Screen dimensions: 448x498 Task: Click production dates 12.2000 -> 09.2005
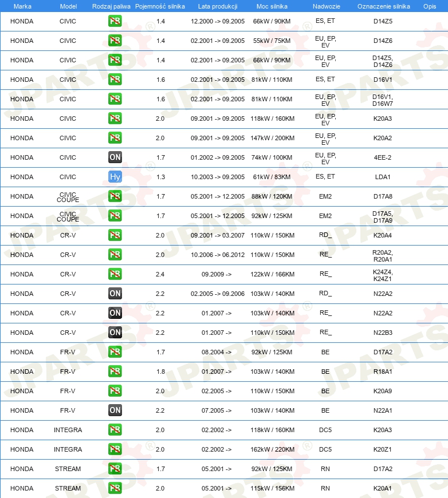click(x=218, y=21)
